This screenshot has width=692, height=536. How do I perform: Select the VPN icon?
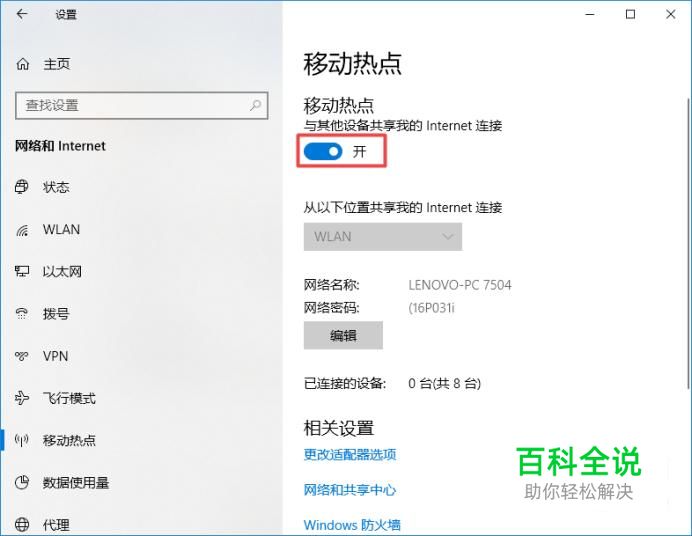pos(22,356)
